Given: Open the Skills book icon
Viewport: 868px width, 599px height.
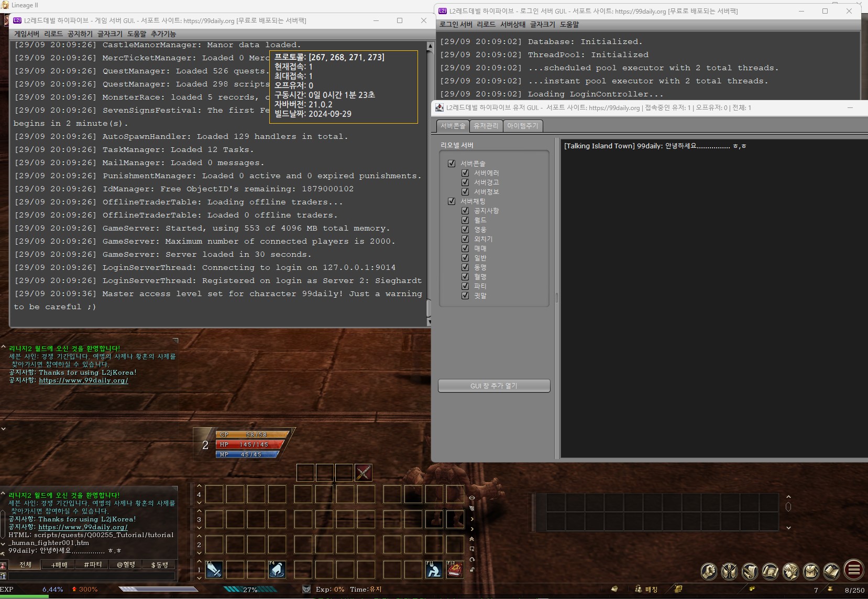Looking at the screenshot, I should click(x=831, y=571).
